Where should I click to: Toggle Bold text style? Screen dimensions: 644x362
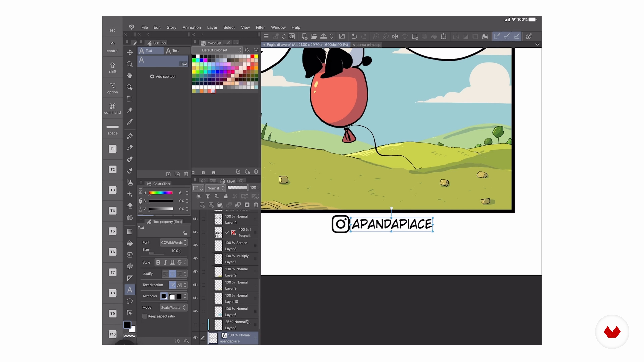[158, 262]
